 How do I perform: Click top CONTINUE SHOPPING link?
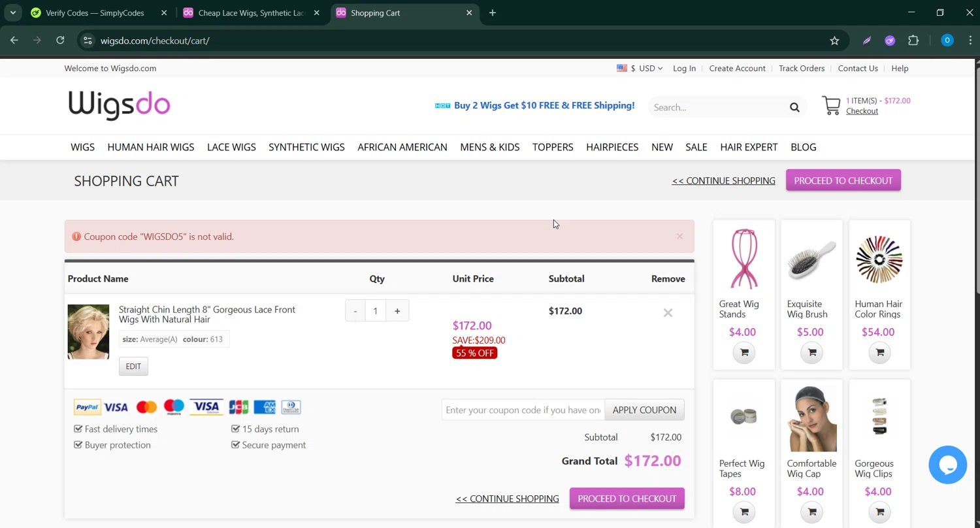click(x=724, y=180)
